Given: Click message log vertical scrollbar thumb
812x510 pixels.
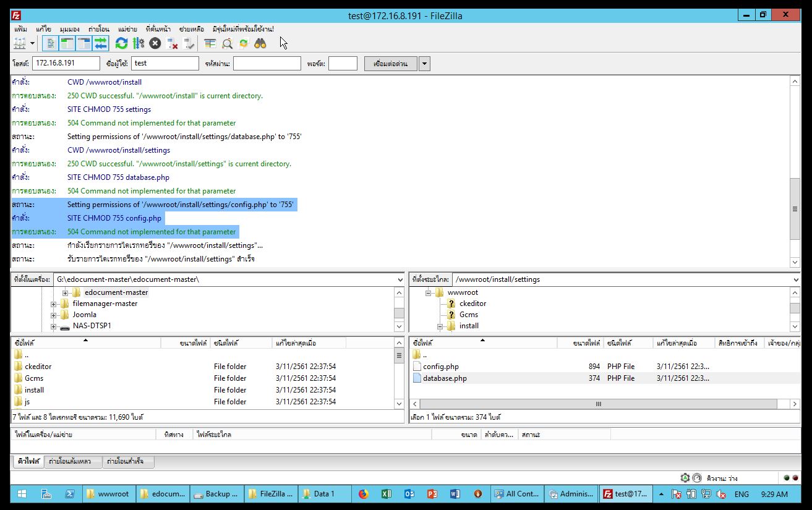Looking at the screenshot, I should [795, 208].
